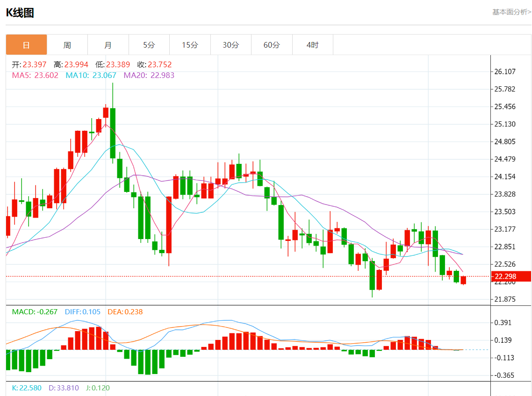Click the MA5 23.602 legend label

pos(35,75)
